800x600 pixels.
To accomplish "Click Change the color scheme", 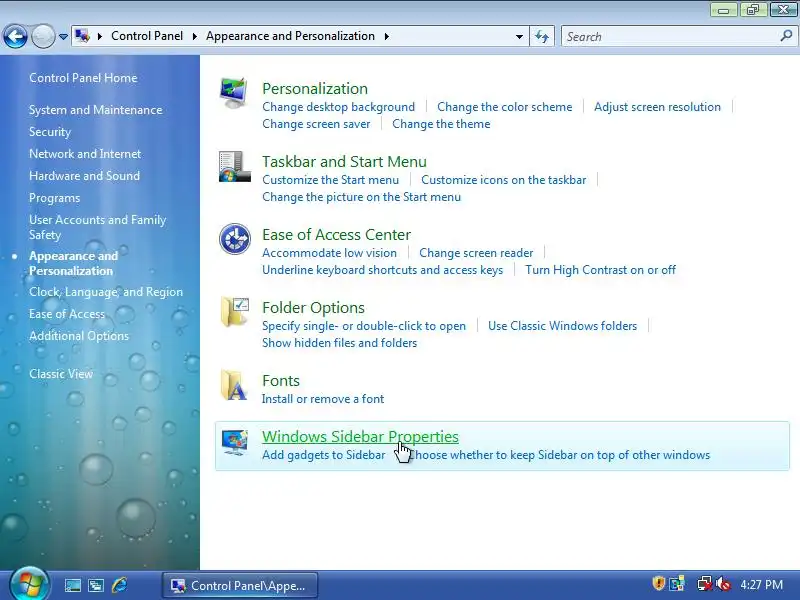I will tap(505, 107).
